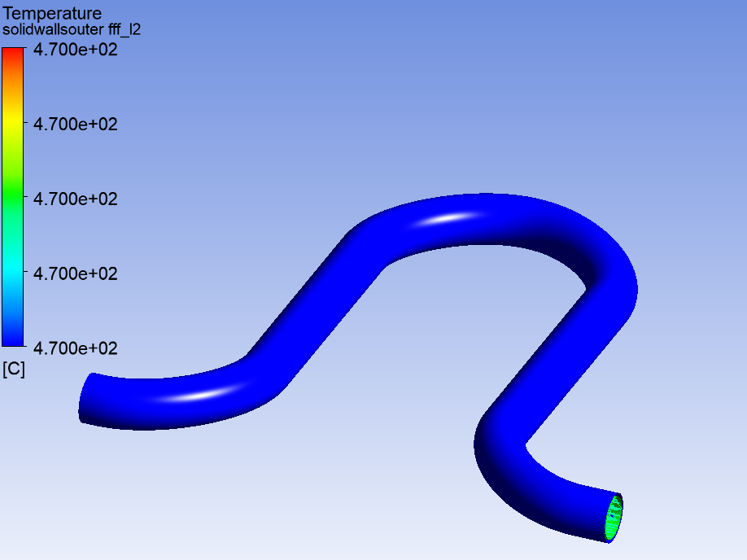Select the legend value beside the yellow band

tap(76, 125)
